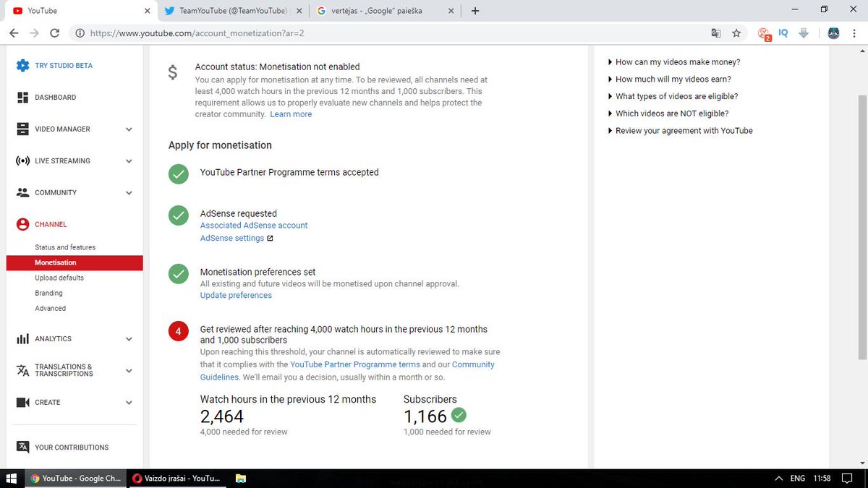Expand the Create section
868x488 pixels.
[129, 403]
